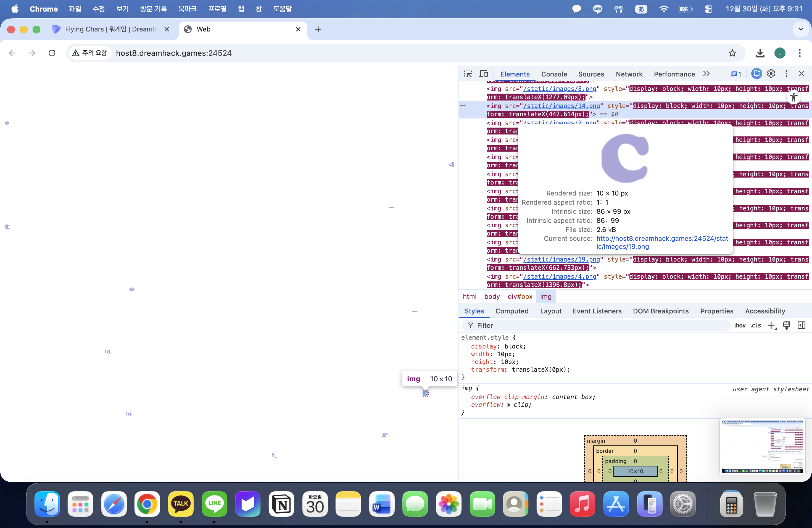The image size is (812, 528).
Task: Toggle the :hov element state panel
Action: (x=740, y=325)
